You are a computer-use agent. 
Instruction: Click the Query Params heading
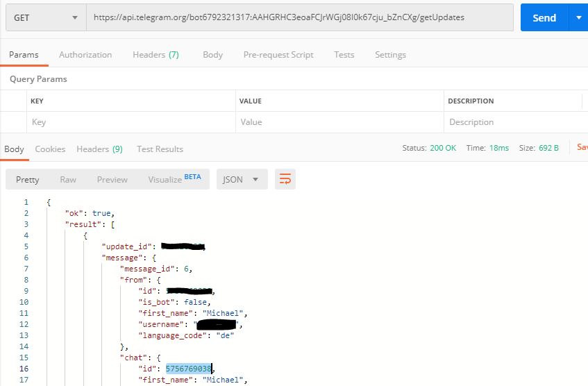[x=38, y=79]
